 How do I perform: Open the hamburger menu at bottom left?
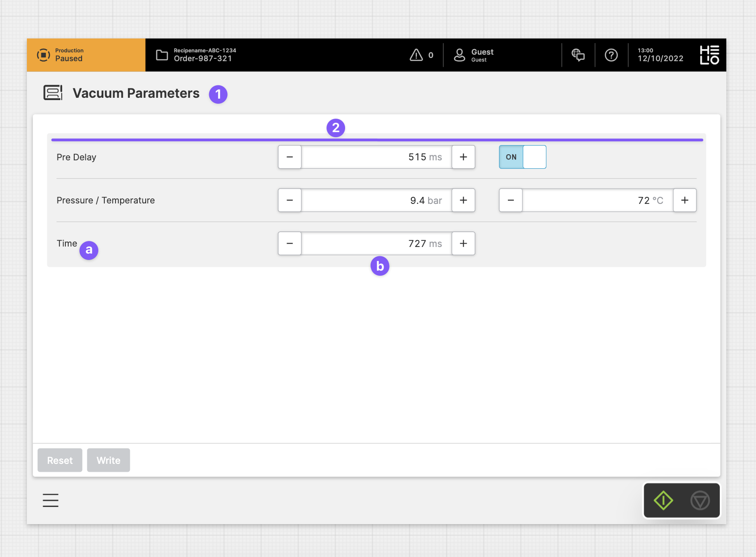click(51, 500)
